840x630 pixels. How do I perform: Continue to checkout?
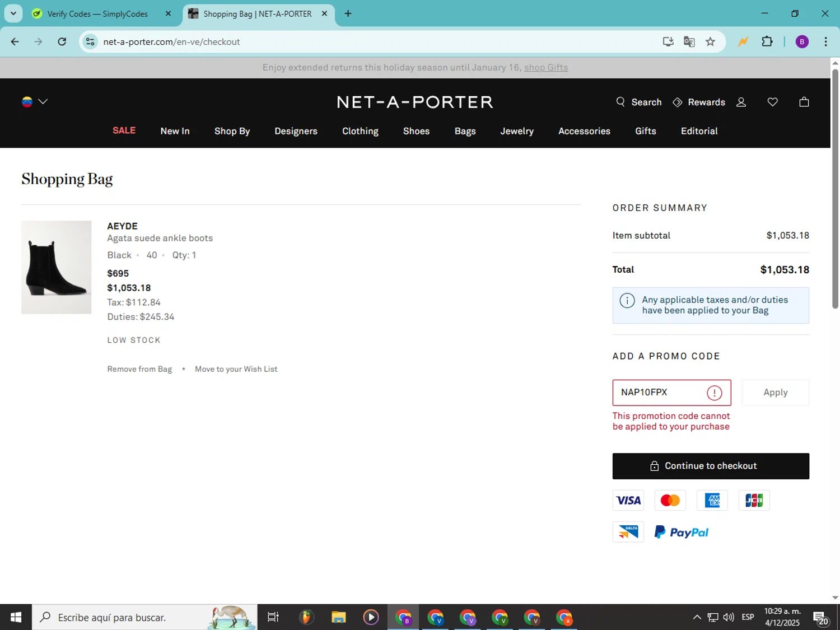(711, 466)
